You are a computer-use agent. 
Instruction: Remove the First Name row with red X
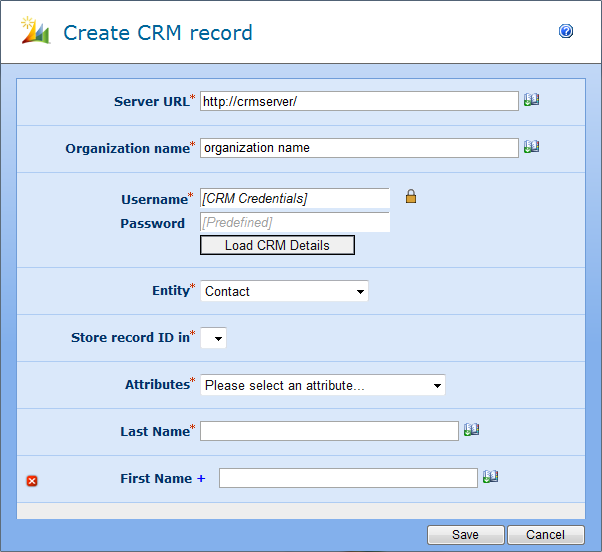tap(32, 481)
